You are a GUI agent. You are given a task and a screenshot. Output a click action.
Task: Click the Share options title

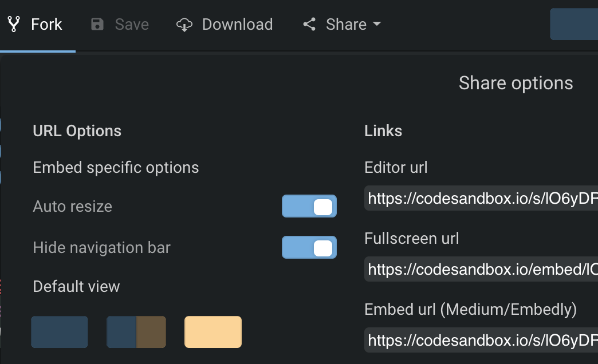pyautogui.click(x=516, y=84)
